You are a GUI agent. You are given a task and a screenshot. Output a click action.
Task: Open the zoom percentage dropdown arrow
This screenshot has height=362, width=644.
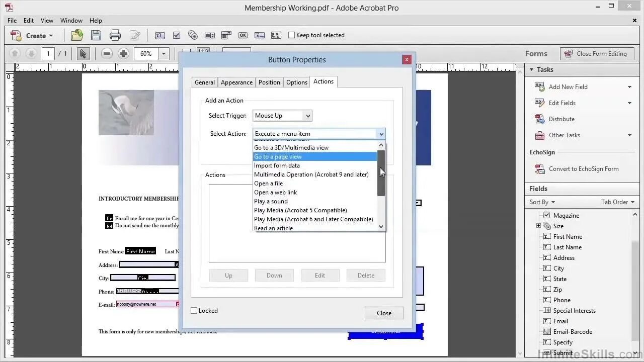pyautogui.click(x=163, y=53)
